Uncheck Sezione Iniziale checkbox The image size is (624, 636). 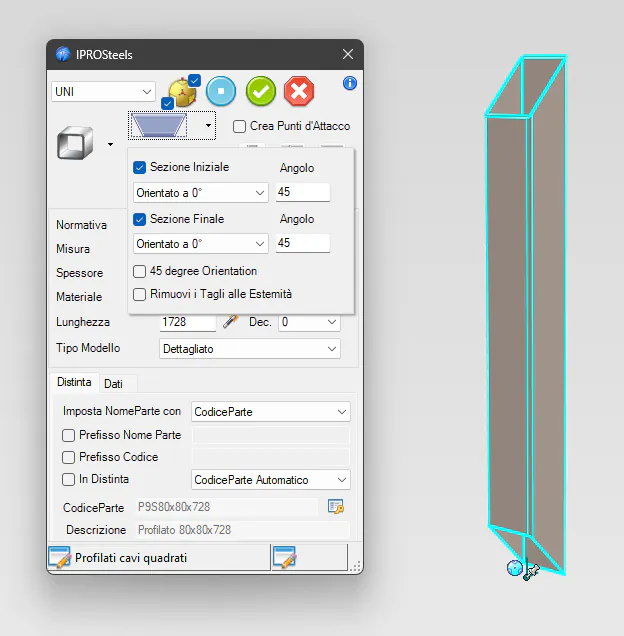[x=140, y=167]
